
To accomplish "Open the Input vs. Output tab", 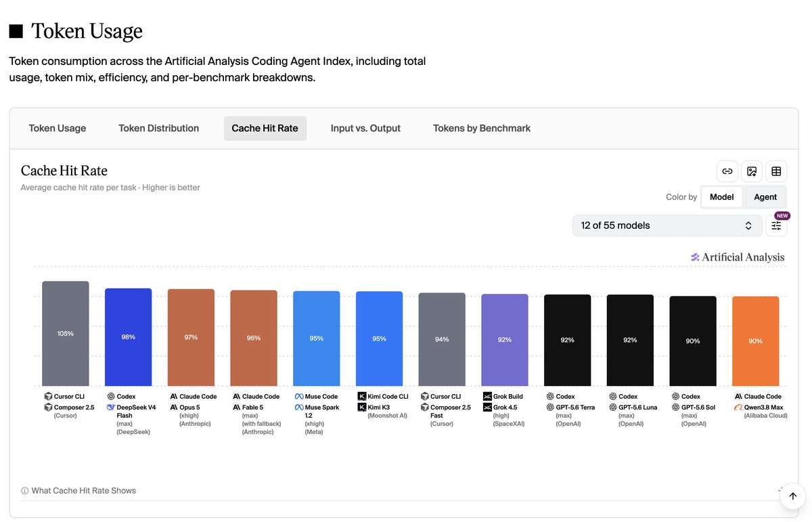I will pos(365,128).
